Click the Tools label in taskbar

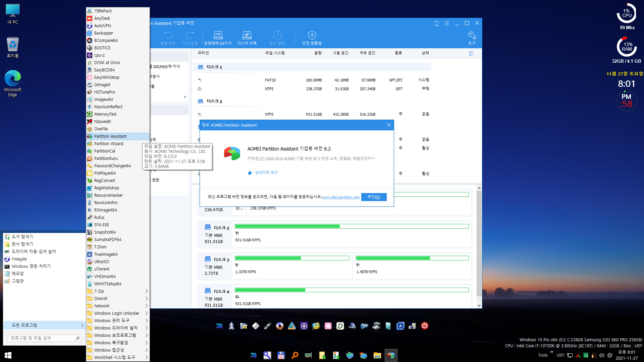pyautogui.click(x=543, y=355)
